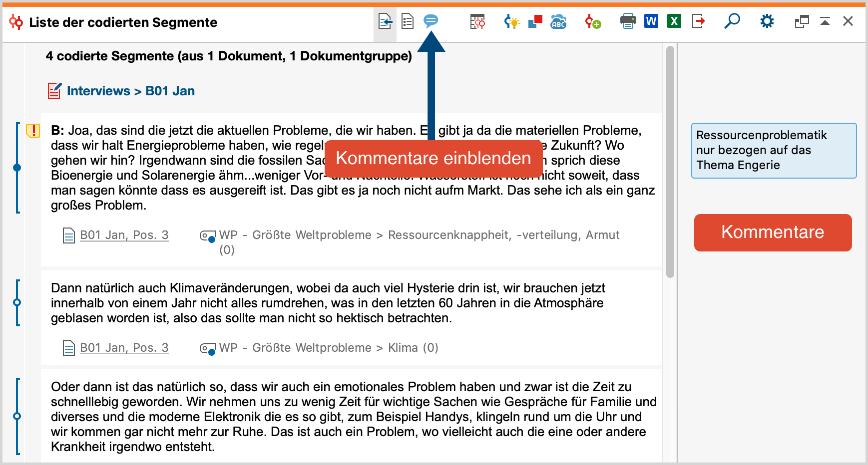Select the weight circle of the third segment

(17, 416)
